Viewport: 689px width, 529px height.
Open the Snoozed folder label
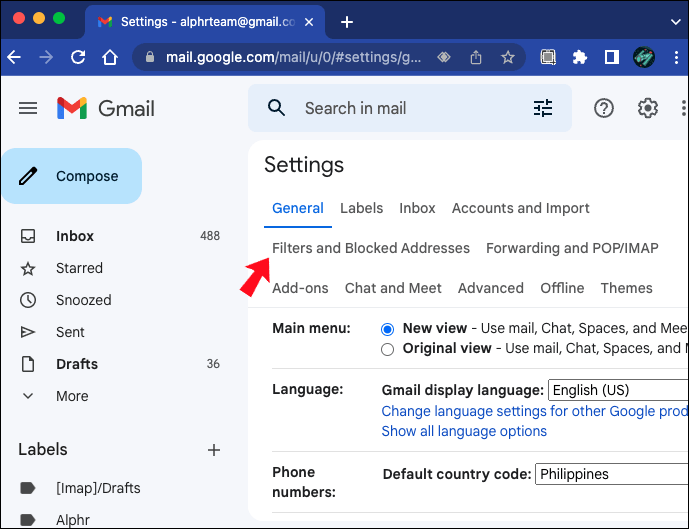pos(84,300)
